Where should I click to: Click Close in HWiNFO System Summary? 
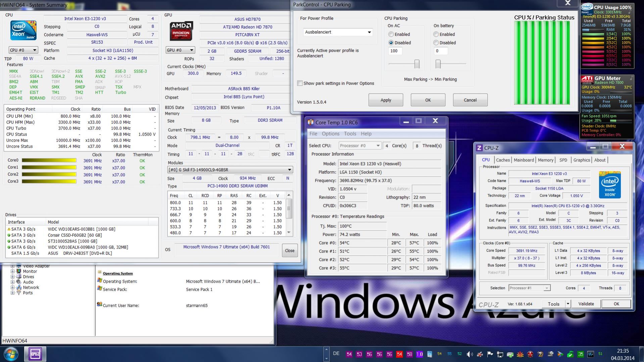pyautogui.click(x=290, y=251)
